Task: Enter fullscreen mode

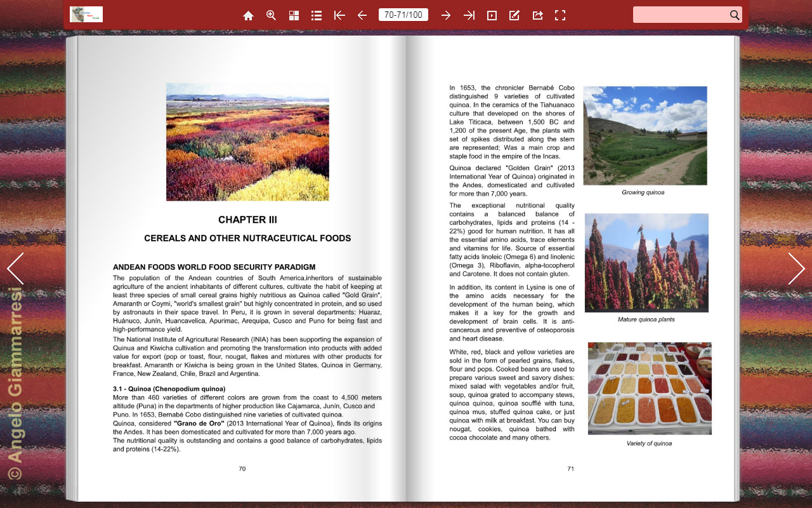Action: [560, 15]
